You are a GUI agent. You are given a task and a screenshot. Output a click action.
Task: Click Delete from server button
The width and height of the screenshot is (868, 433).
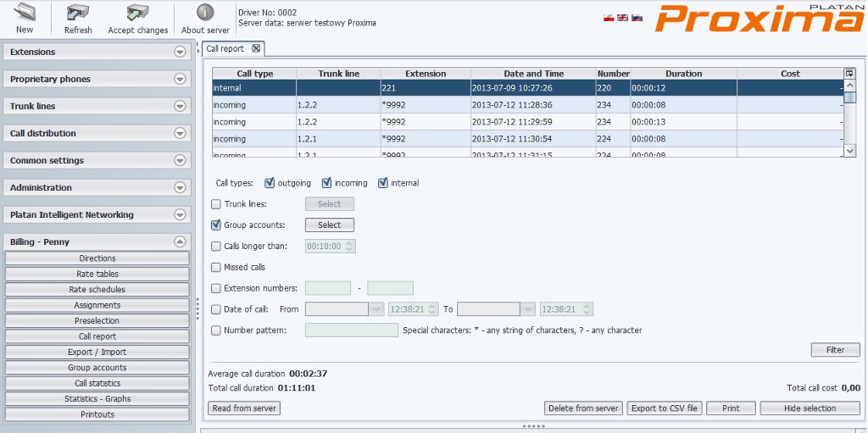pos(583,408)
